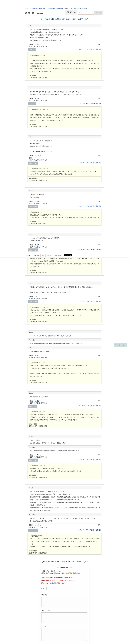Open 飛風's review 設定 menu

98,355
